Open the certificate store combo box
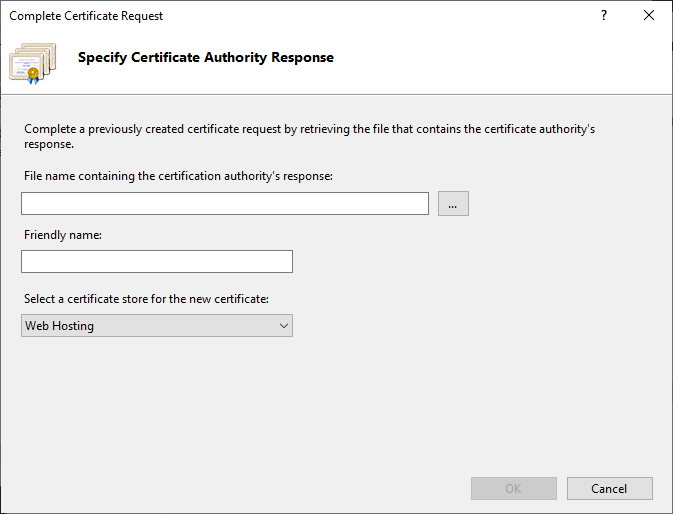673x514 pixels. (150, 325)
